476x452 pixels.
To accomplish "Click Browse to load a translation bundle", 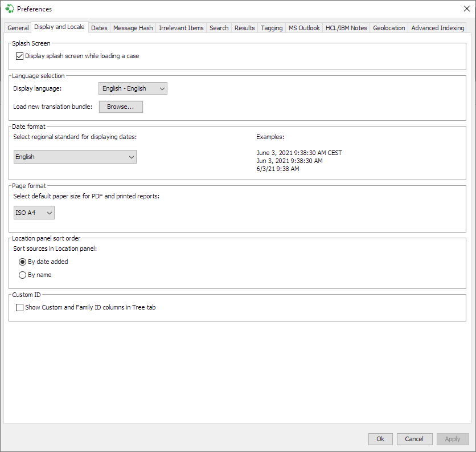I will click(121, 107).
